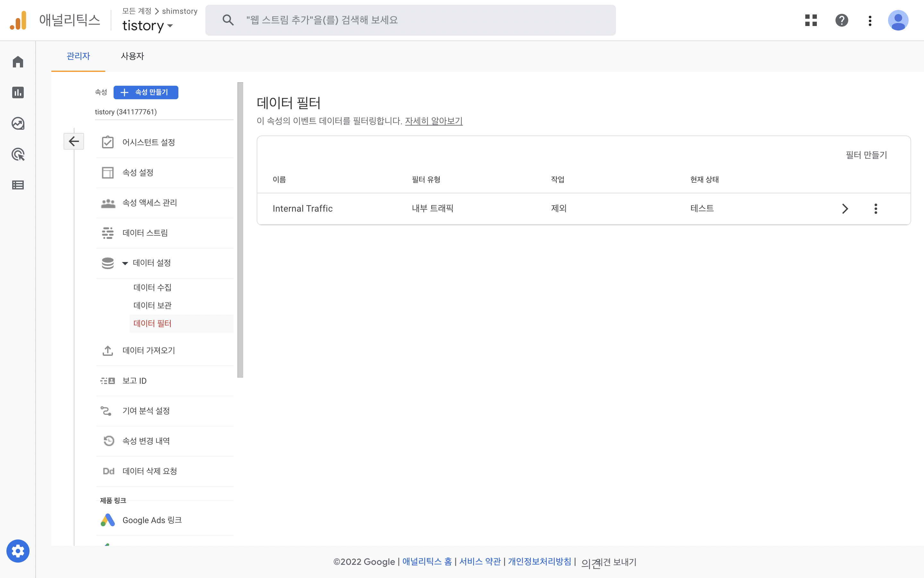Click the 필터 유형 column header
924x578 pixels.
(426, 179)
